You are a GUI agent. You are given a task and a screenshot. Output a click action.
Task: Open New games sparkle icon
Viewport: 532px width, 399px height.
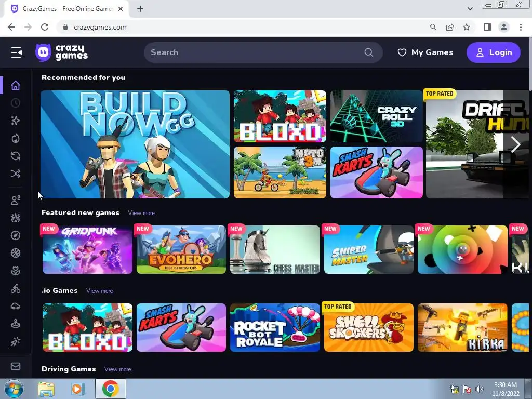16,121
